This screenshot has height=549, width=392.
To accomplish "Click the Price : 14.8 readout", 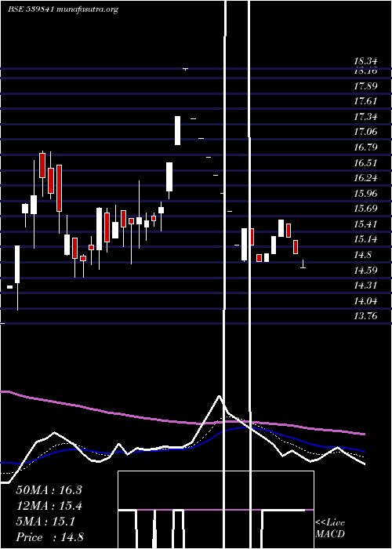I will (x=49, y=537).
